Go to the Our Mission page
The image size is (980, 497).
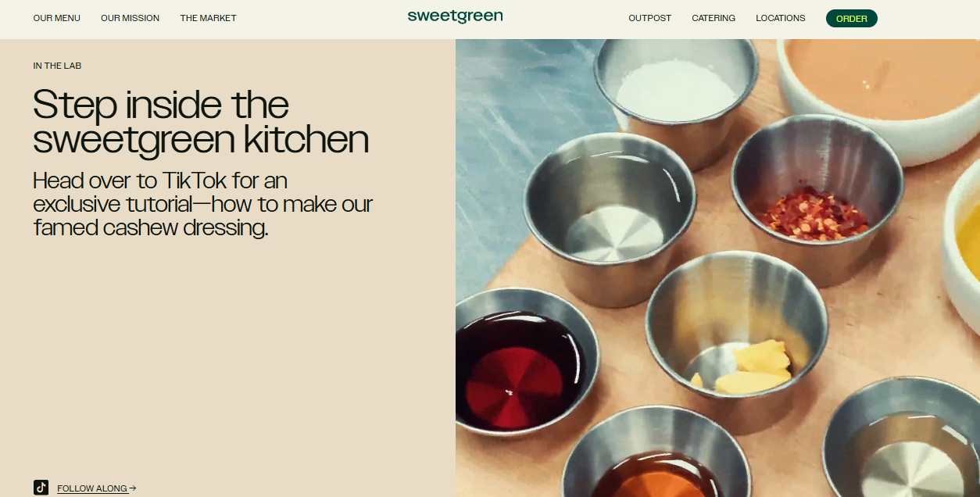(x=130, y=18)
